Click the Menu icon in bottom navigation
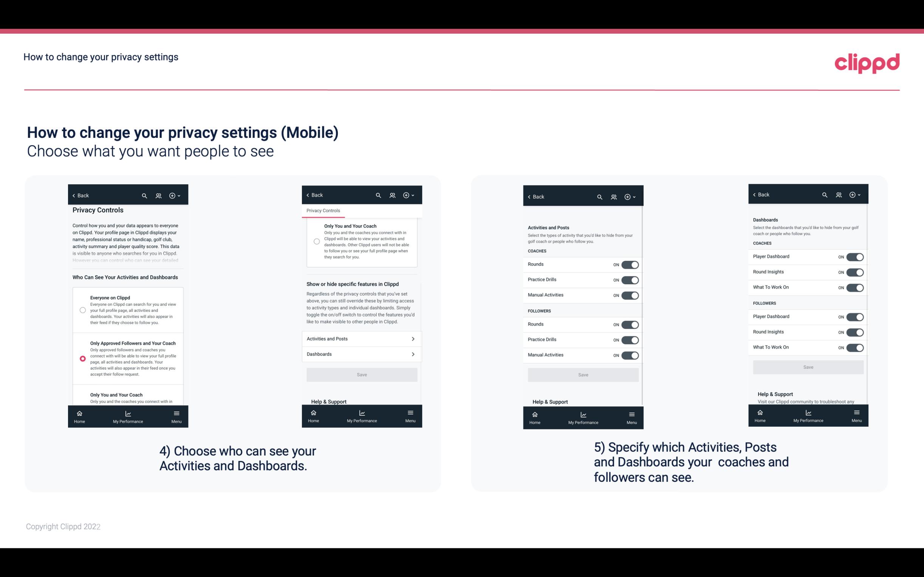924x577 pixels. [176, 413]
